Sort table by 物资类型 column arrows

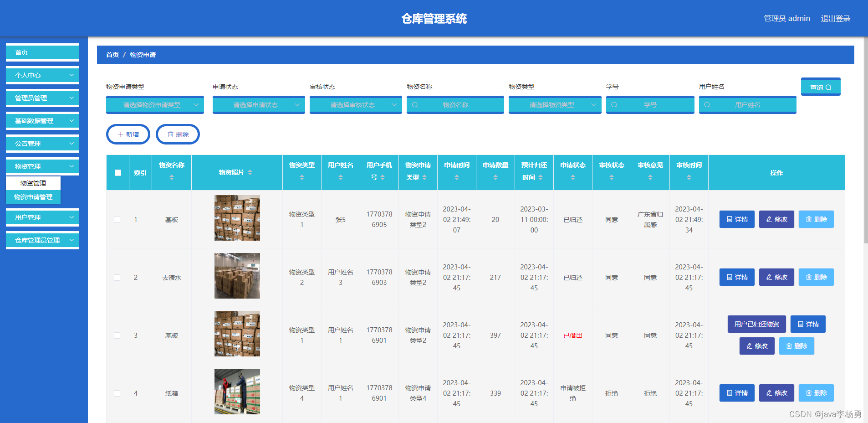point(302,177)
